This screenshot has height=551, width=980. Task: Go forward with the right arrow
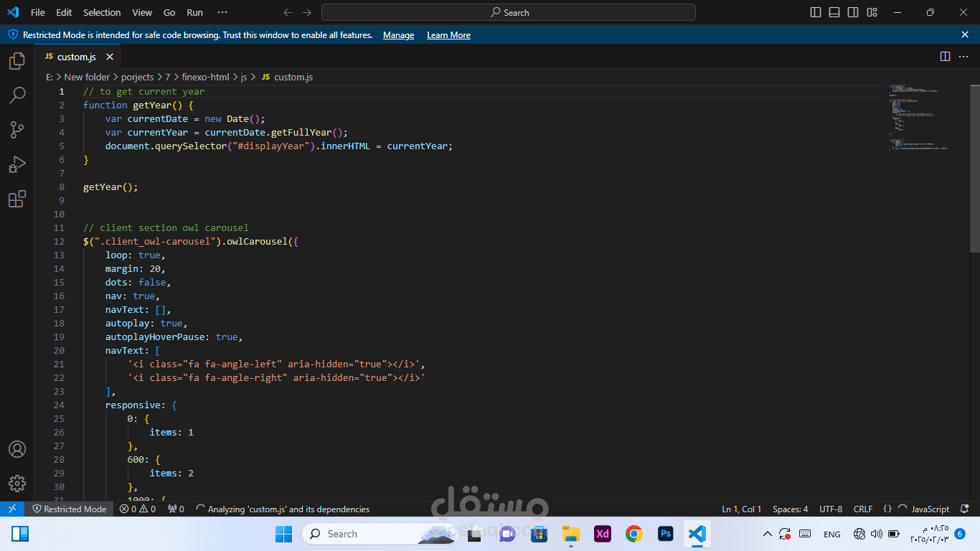(x=307, y=12)
